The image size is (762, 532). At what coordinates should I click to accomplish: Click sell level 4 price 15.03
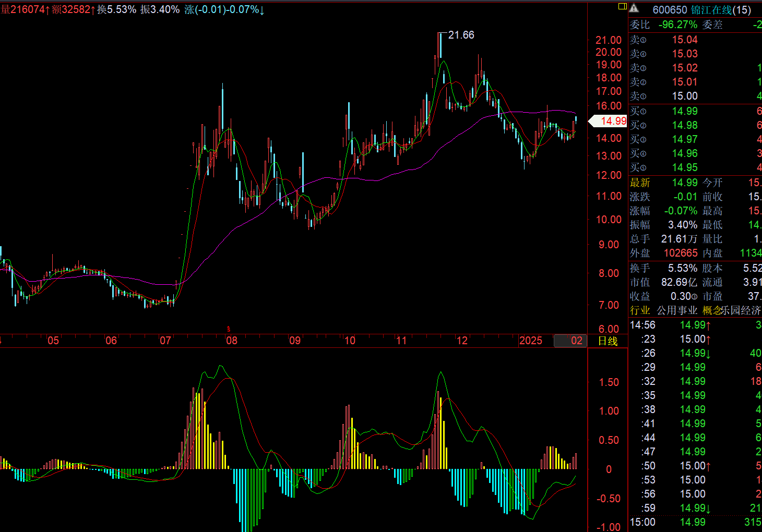pyautogui.click(x=685, y=54)
